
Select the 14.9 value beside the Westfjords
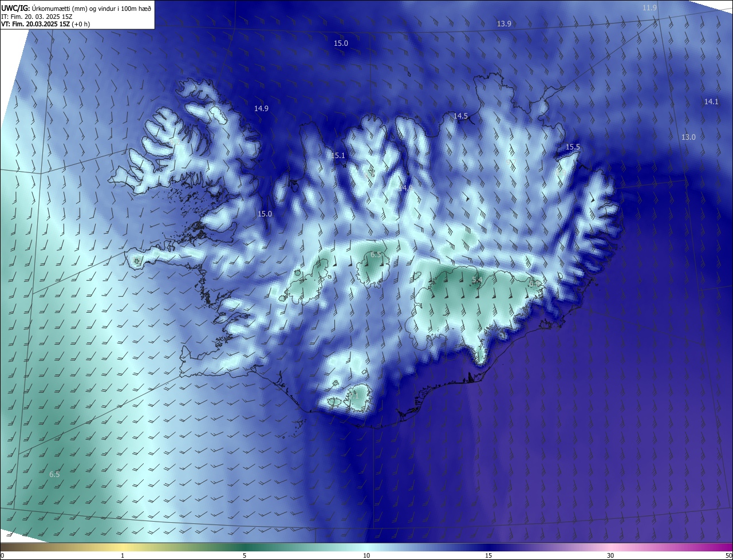(x=262, y=108)
